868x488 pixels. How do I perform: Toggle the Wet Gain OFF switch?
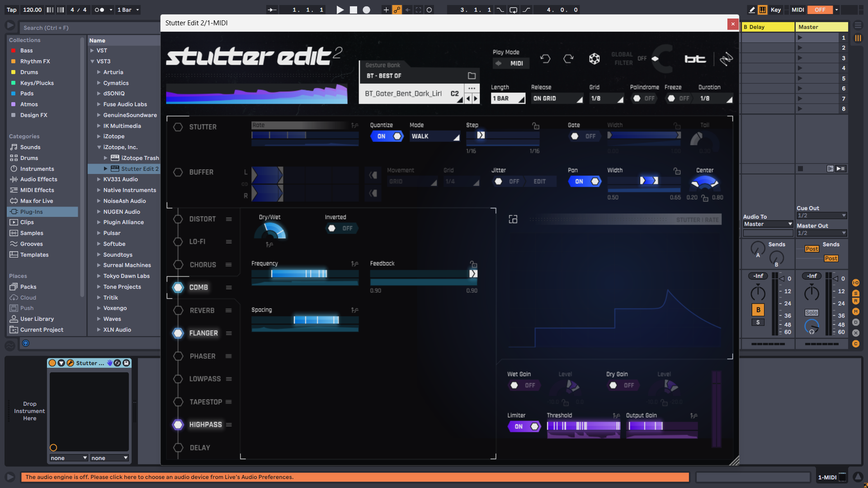pos(524,385)
